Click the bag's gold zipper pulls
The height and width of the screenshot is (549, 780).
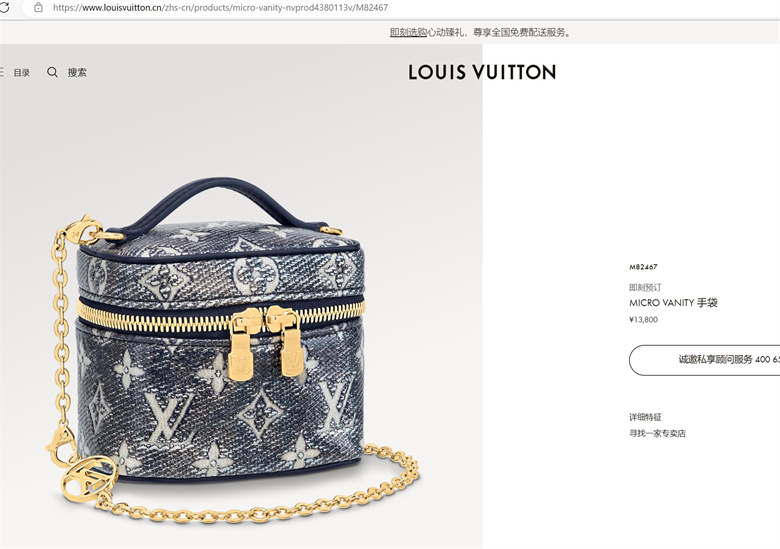266,343
